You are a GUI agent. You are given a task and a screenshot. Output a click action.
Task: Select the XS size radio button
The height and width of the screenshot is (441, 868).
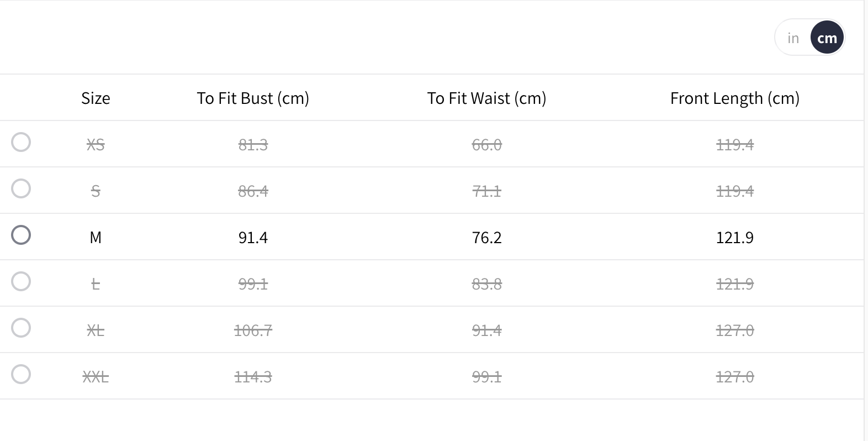21,143
